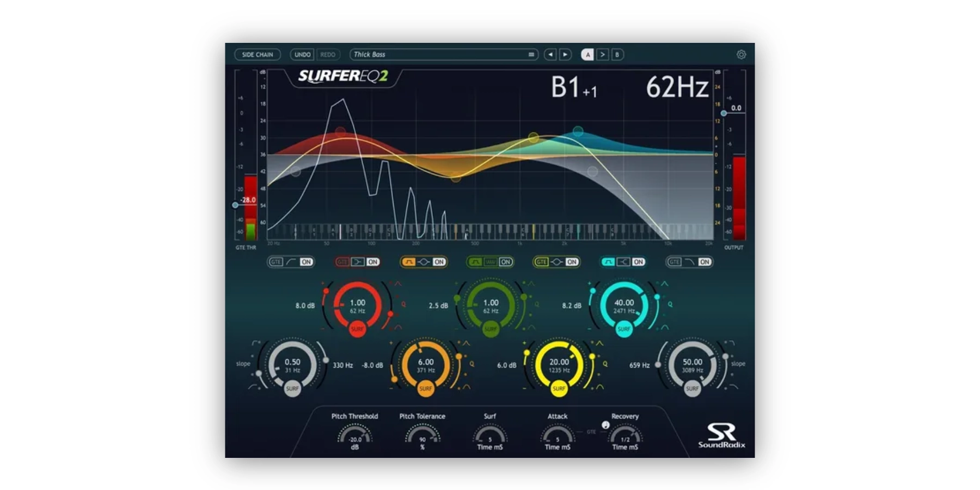
Task: Disable the yellow band ON switch
Action: click(572, 262)
